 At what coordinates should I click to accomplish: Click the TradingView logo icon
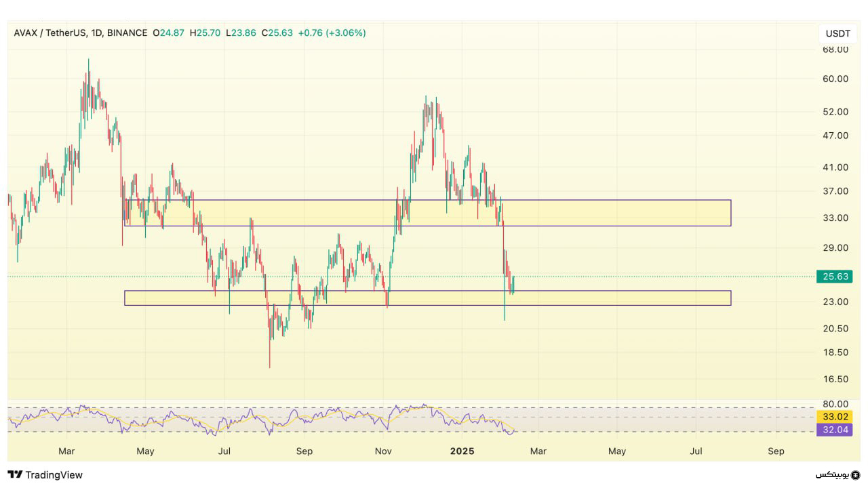coord(16,474)
